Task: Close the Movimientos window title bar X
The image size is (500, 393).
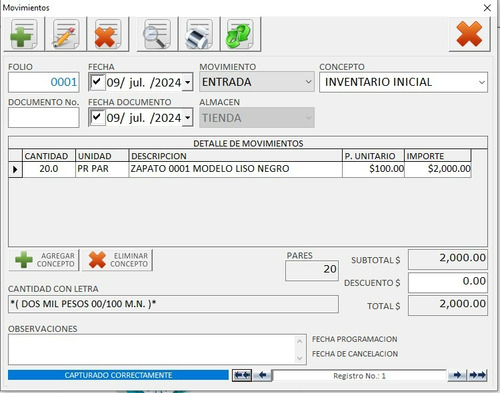Action: pos(487,8)
